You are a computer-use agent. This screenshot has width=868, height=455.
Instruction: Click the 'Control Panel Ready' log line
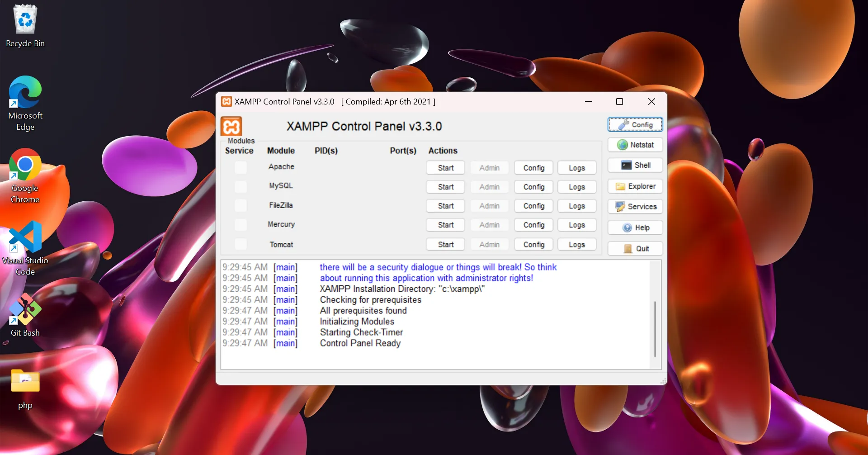point(360,343)
